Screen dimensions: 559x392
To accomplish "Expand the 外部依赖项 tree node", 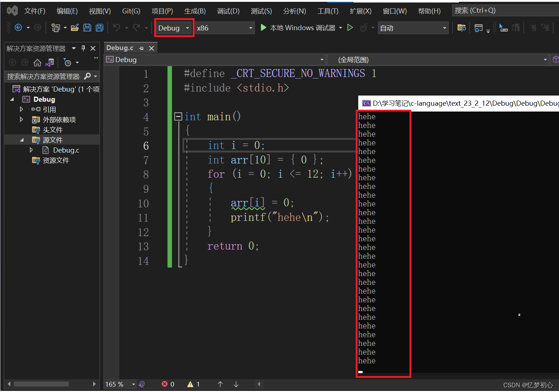I will click(21, 119).
